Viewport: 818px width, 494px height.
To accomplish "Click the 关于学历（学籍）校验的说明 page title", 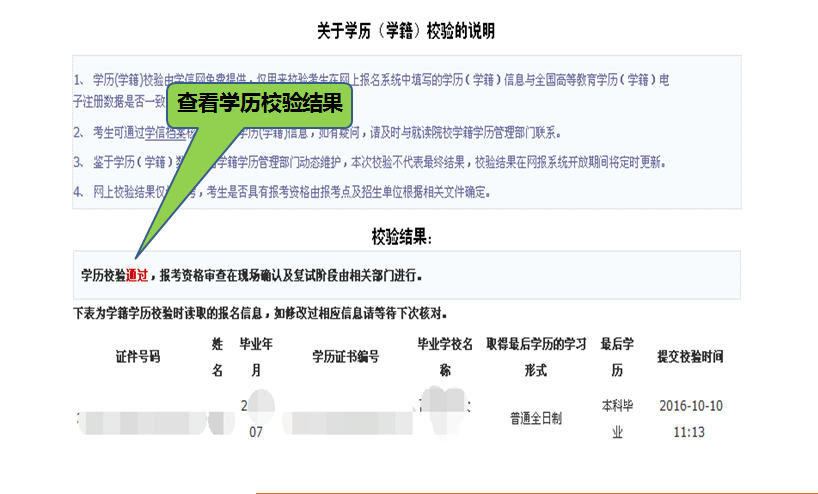I will [406, 31].
